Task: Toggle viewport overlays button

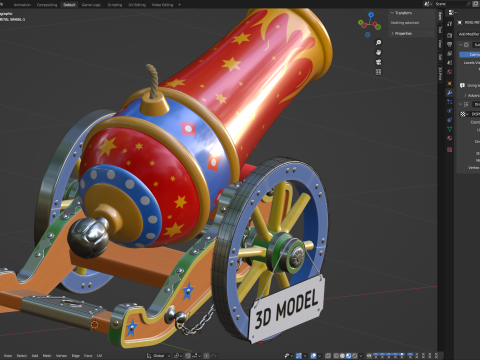Action: 314,356
